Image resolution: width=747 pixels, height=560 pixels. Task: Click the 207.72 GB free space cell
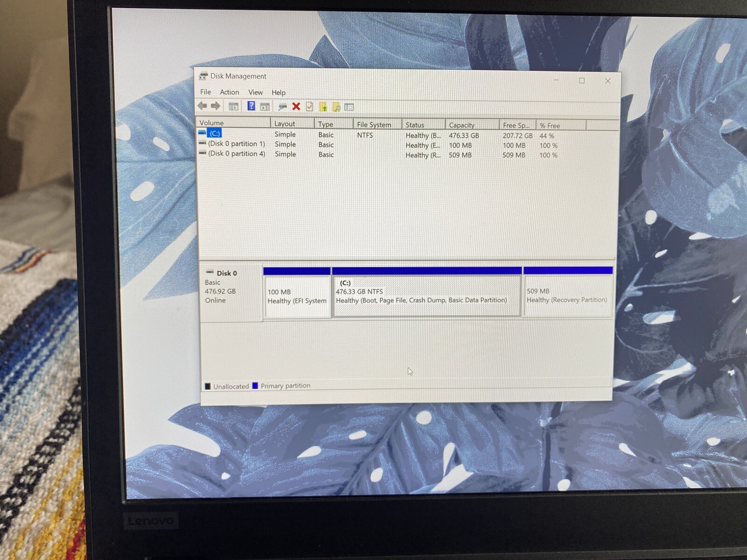coord(517,135)
